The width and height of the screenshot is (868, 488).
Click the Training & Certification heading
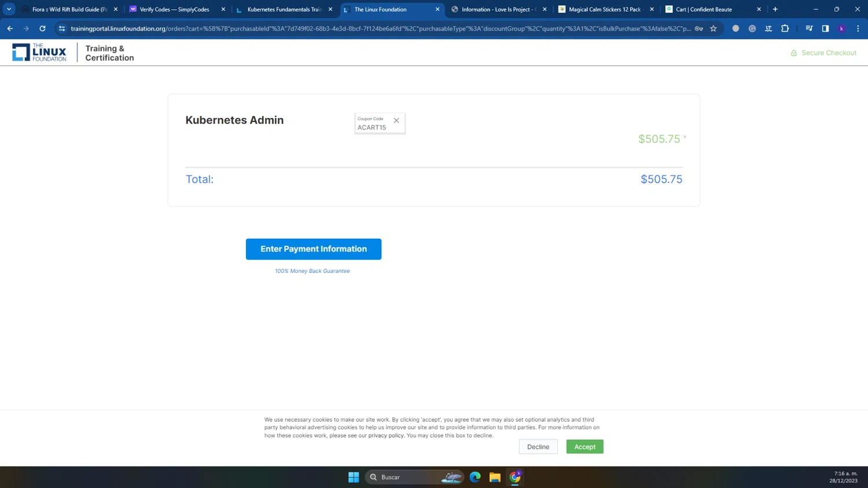pyautogui.click(x=109, y=53)
